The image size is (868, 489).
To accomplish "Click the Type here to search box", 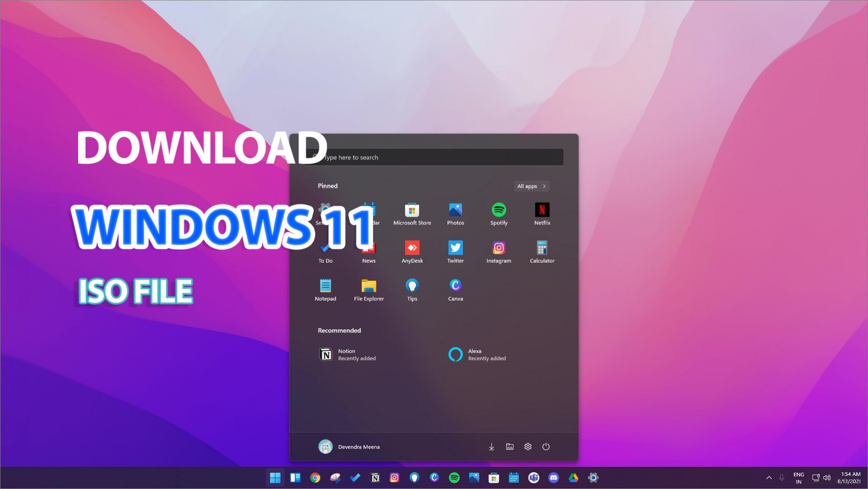I will tap(434, 157).
